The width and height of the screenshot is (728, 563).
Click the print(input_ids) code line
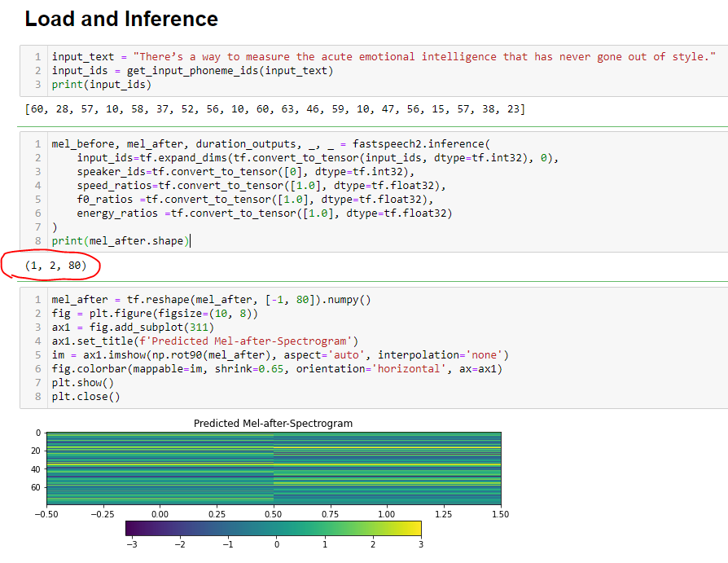point(101,85)
